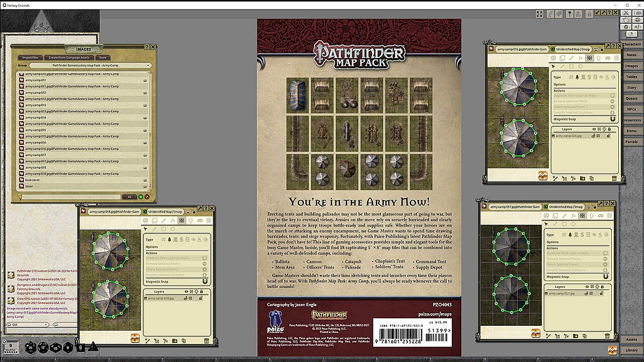Open help for the Images window
The image size is (644, 362).
click(146, 47)
